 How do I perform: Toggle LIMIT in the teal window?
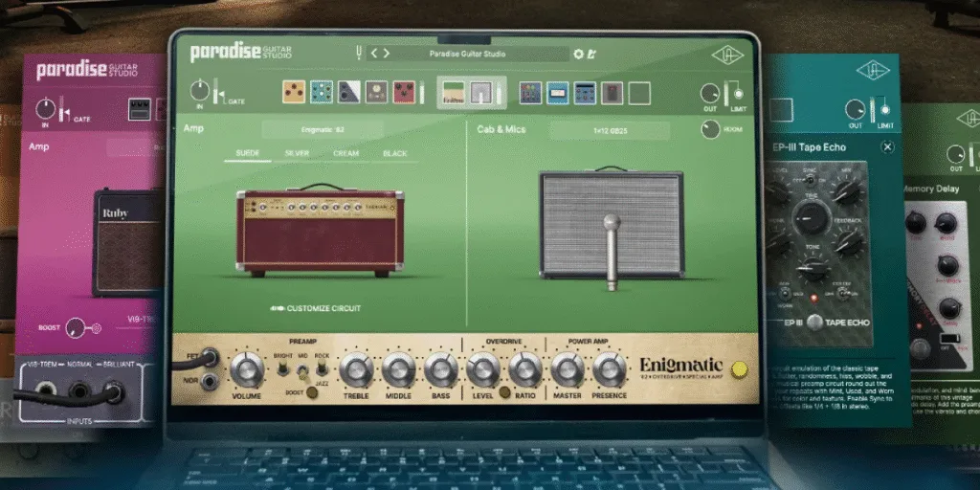(885, 109)
